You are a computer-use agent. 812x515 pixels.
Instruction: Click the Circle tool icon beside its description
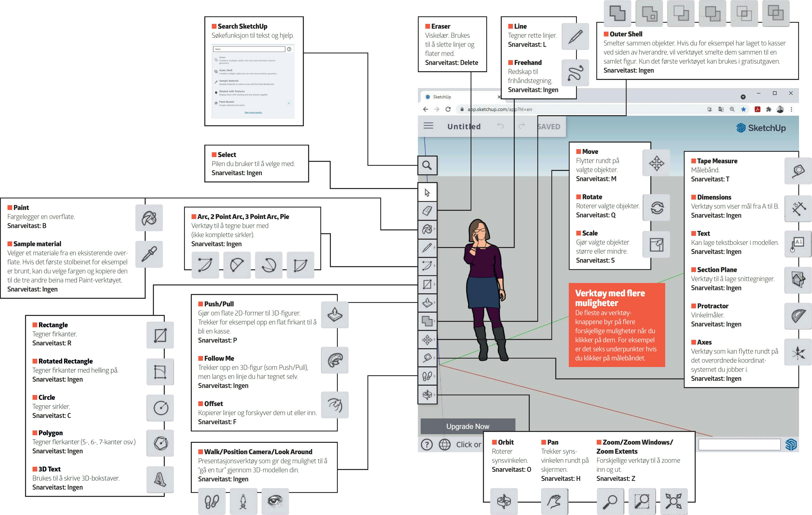160,408
